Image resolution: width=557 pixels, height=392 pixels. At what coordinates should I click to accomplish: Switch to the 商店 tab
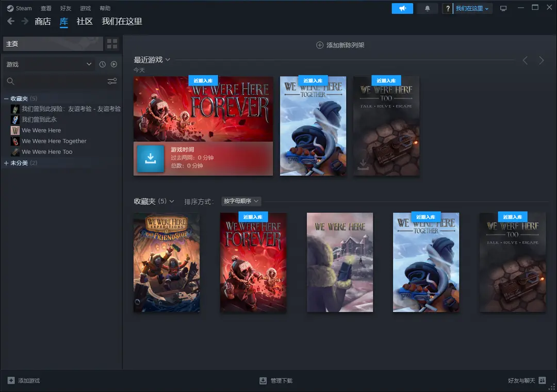click(43, 21)
